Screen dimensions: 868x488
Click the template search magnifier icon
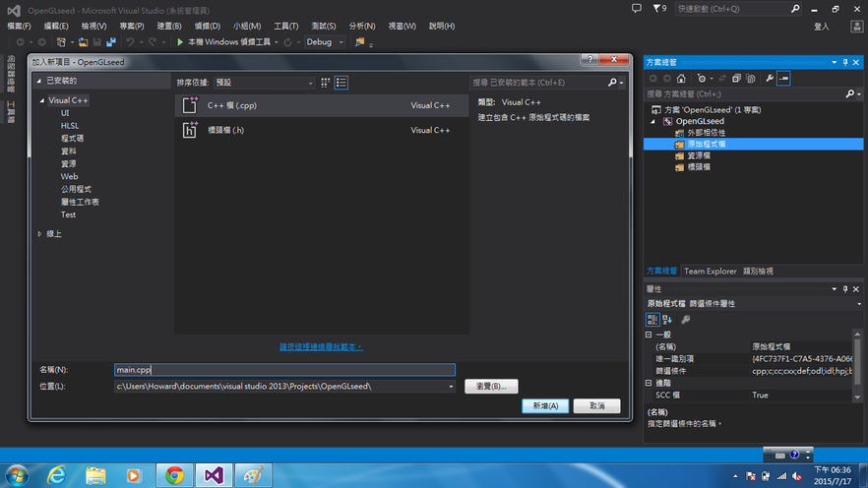pos(612,83)
